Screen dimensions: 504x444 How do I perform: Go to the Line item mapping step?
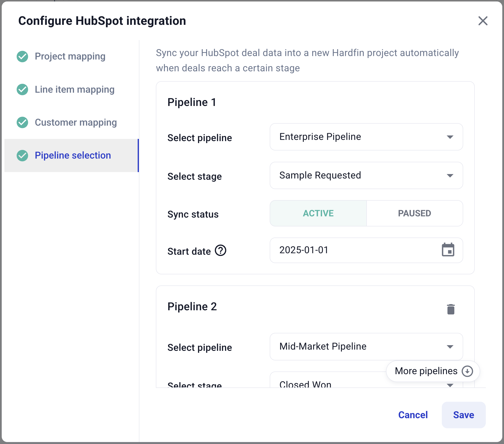click(x=72, y=89)
